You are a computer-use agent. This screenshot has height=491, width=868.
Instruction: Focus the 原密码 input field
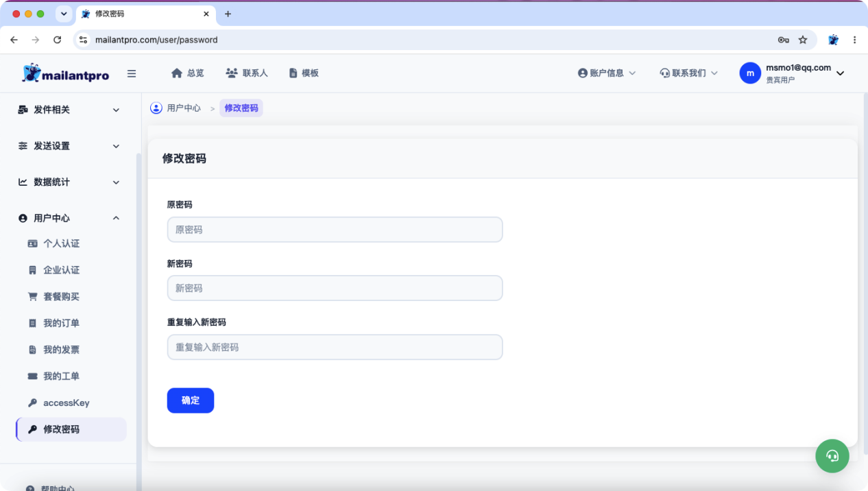point(335,230)
